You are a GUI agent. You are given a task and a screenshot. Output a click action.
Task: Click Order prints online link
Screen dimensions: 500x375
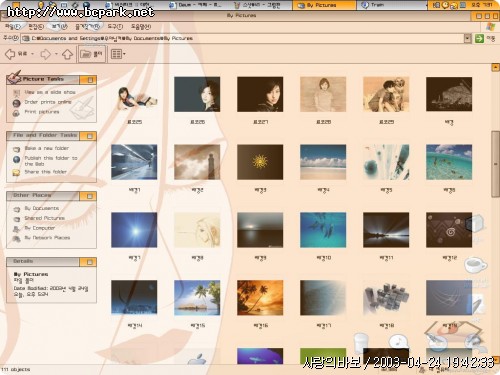[x=48, y=102]
